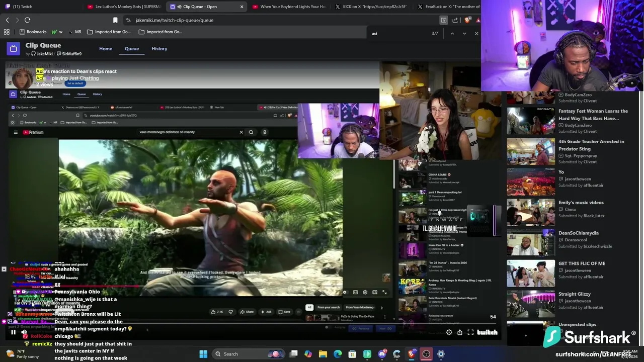Screen dimensions: 644x362
Task: Click the Windows taskbar Search box
Action: (248, 354)
